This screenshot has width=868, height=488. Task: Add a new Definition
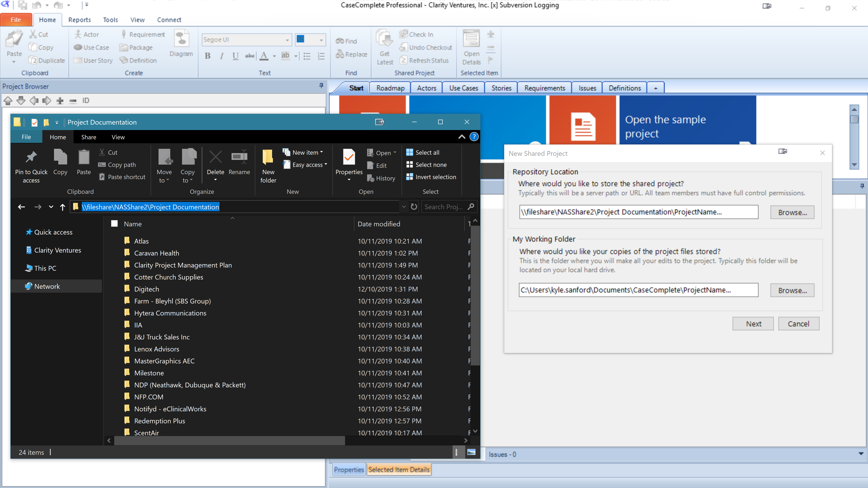(x=139, y=60)
